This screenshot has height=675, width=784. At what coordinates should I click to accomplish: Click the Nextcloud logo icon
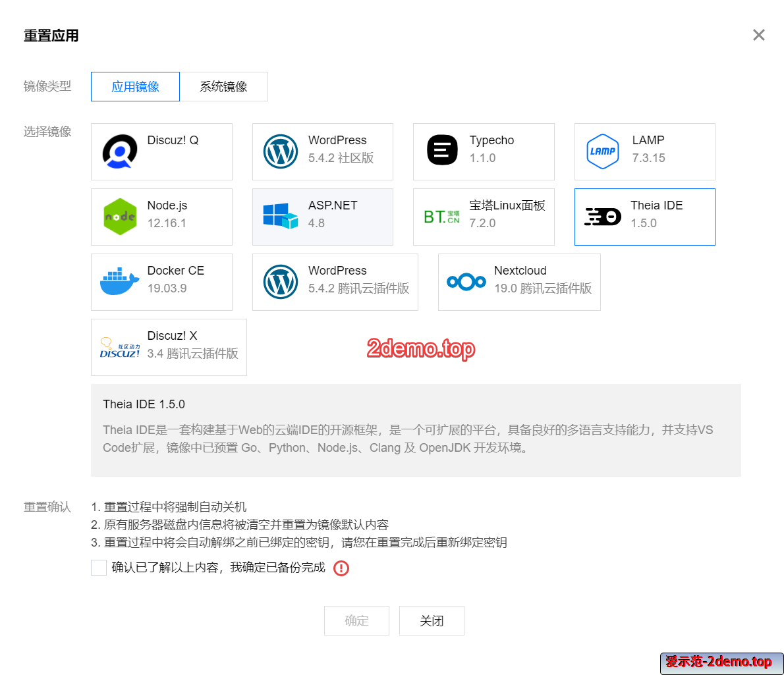(466, 282)
